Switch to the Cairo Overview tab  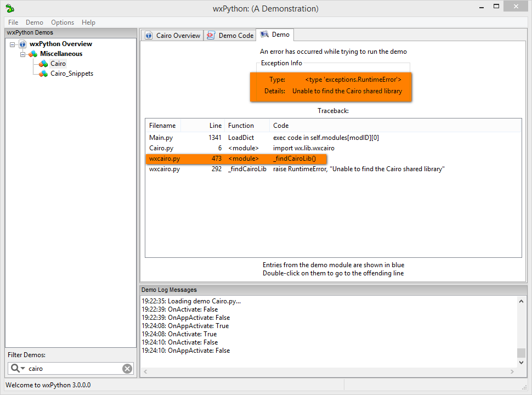coord(172,35)
